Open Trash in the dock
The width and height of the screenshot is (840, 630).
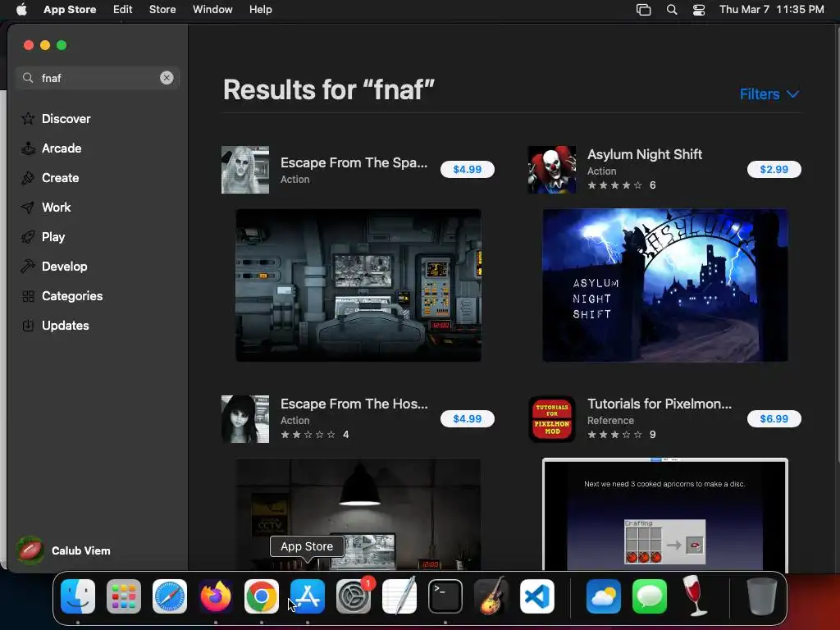coord(762,596)
